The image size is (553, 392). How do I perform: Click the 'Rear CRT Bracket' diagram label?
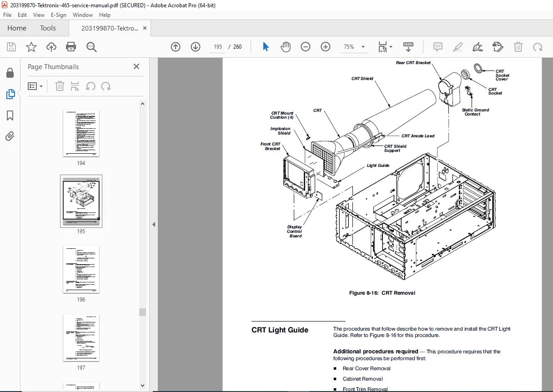coord(413,63)
